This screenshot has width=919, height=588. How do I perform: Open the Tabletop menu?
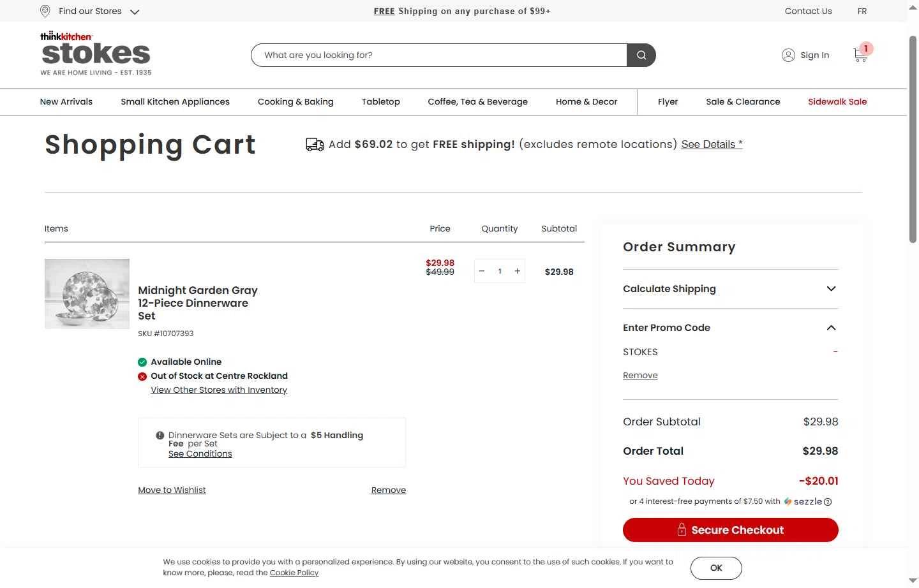click(381, 101)
